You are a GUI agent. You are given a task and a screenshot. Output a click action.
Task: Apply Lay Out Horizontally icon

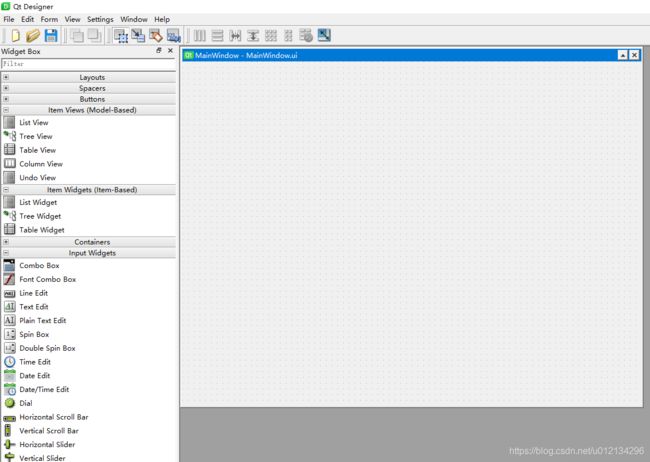point(200,36)
